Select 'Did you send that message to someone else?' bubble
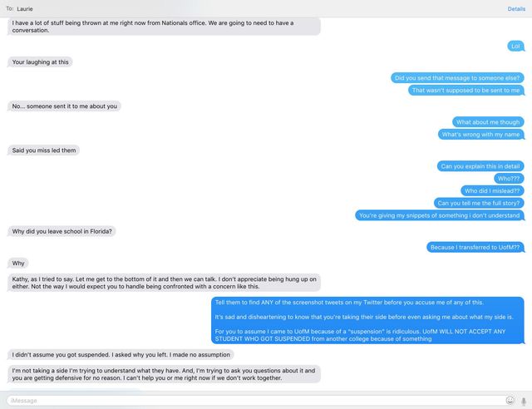 coord(457,78)
